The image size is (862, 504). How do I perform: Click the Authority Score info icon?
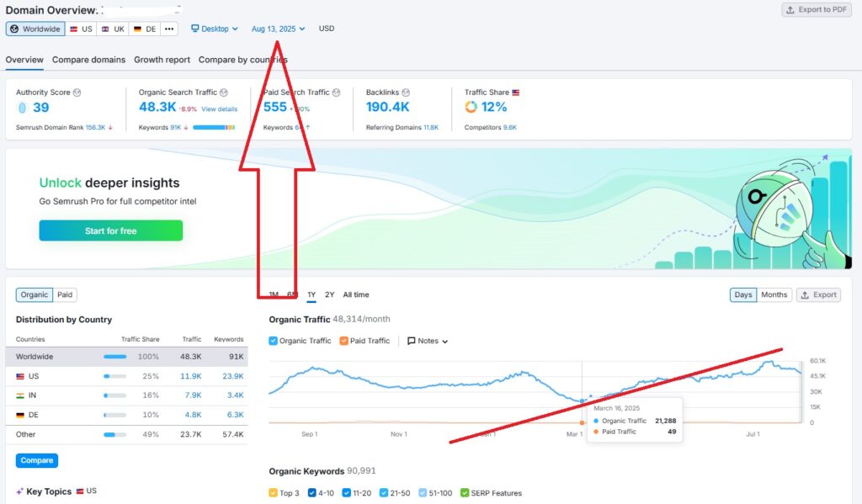77,93
